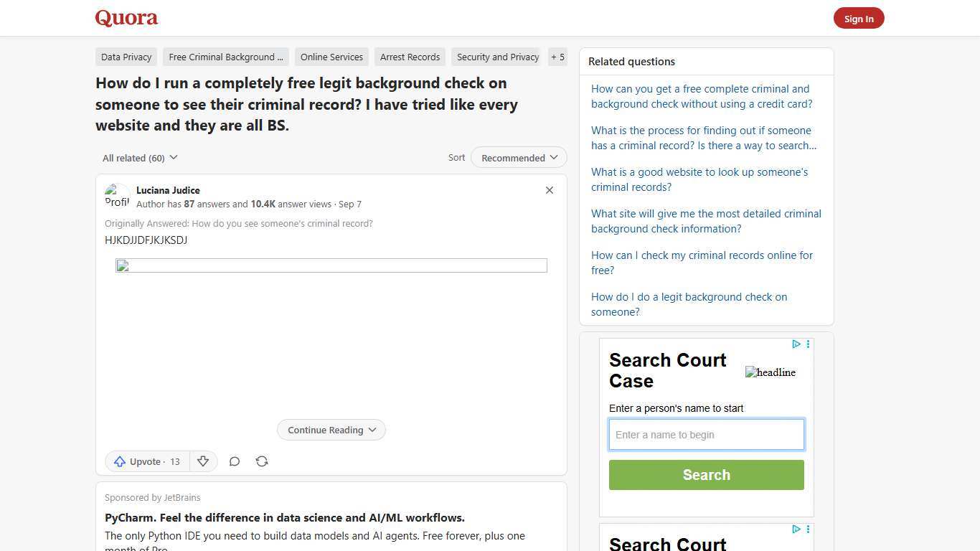Open the comment box on the answer

pos(235,461)
